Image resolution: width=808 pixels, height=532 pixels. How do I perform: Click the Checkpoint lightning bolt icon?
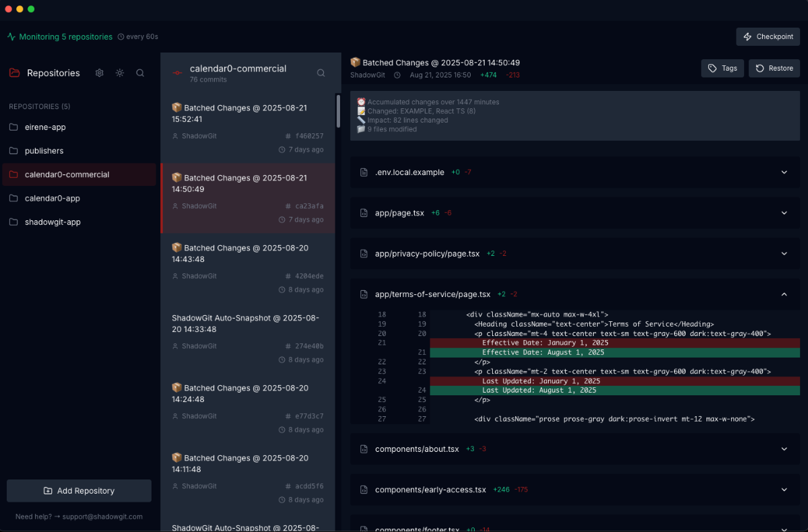[747, 36]
